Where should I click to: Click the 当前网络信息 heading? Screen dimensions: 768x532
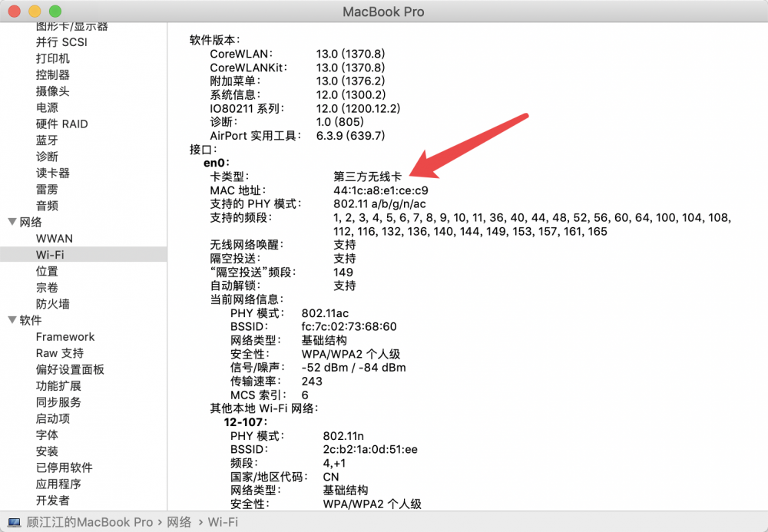247,299
